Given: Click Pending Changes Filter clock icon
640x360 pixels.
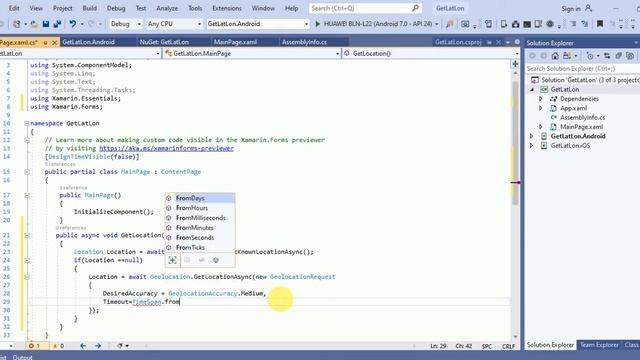Looking at the screenshot, I should click(x=590, y=56).
